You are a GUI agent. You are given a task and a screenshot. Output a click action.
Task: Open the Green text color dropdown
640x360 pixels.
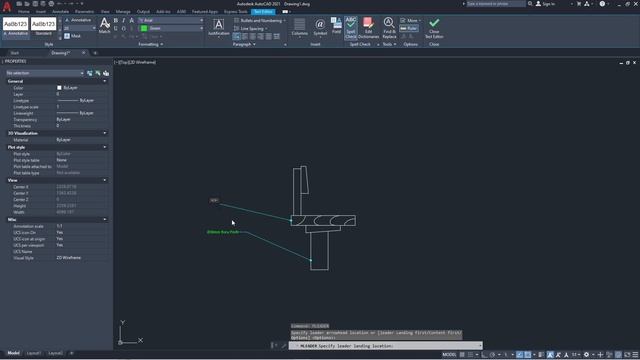tap(171, 28)
